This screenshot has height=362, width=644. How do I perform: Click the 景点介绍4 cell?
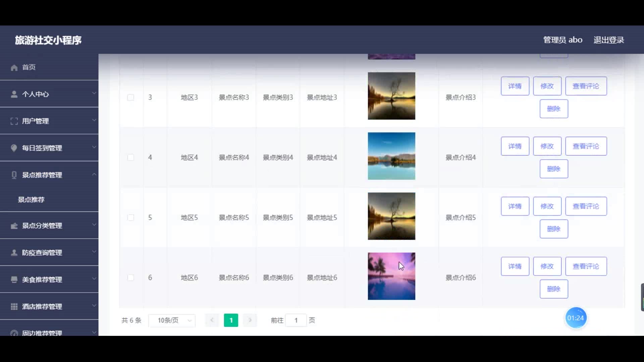tap(461, 157)
